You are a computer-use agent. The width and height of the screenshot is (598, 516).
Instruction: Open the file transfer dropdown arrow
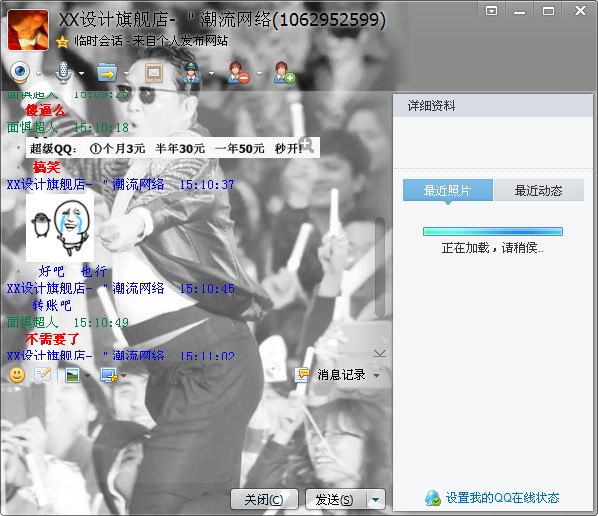click(x=126, y=73)
